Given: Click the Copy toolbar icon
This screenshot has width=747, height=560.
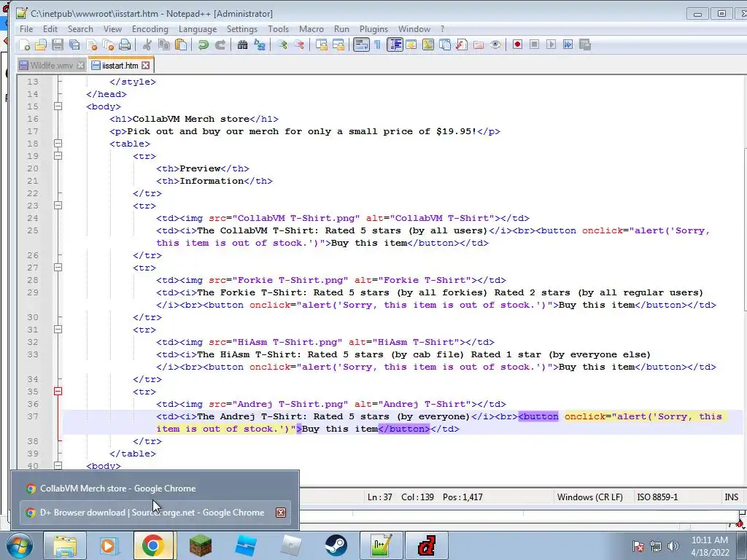Looking at the screenshot, I should [164, 44].
